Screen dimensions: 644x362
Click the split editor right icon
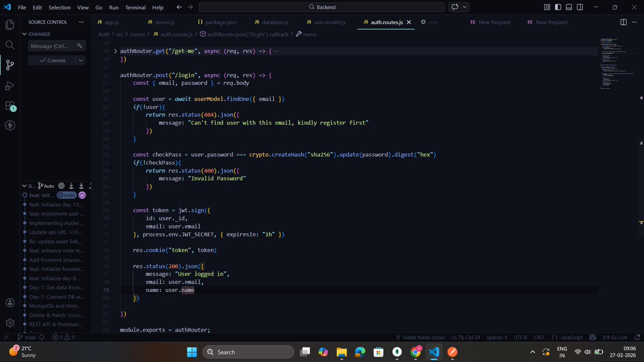(623, 22)
